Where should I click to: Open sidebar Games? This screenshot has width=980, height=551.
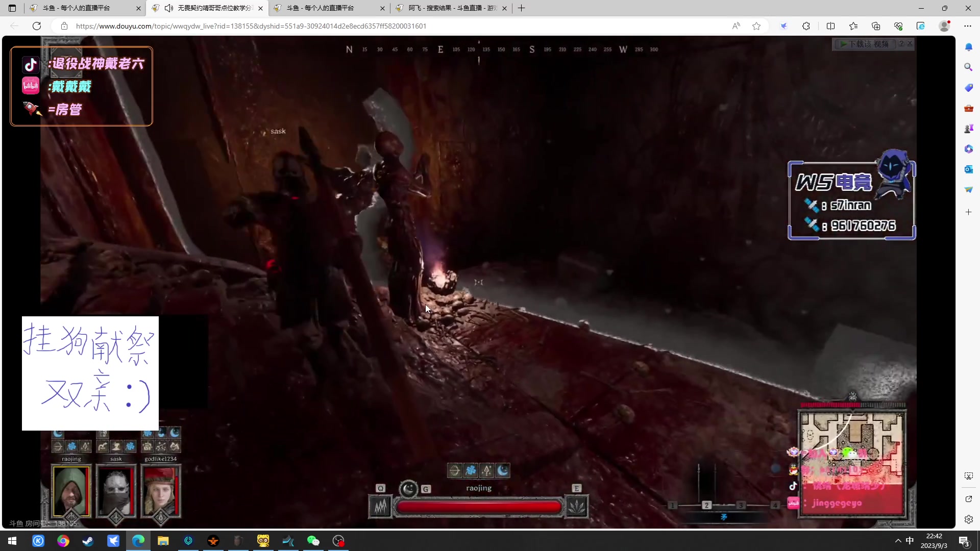[x=968, y=129]
